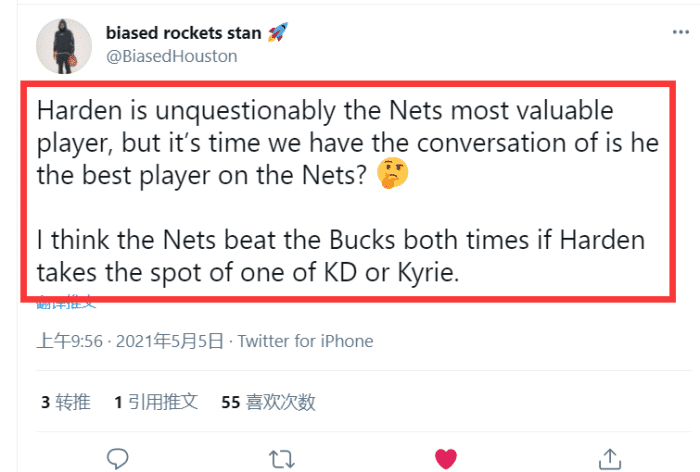Visit the @BiasedHouston handle link
The height and width of the screenshot is (472, 700).
(x=171, y=56)
